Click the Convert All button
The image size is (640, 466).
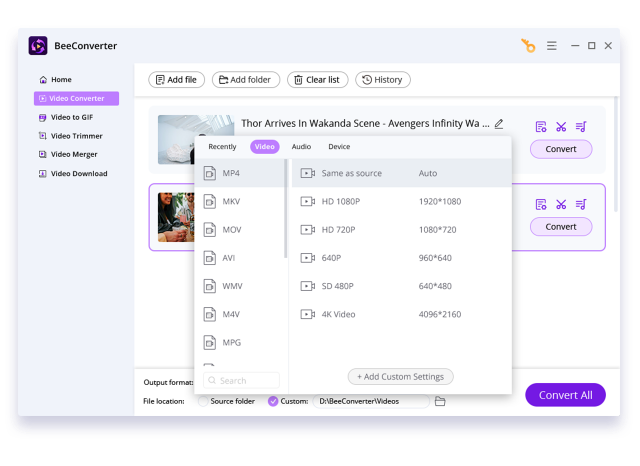(x=565, y=395)
